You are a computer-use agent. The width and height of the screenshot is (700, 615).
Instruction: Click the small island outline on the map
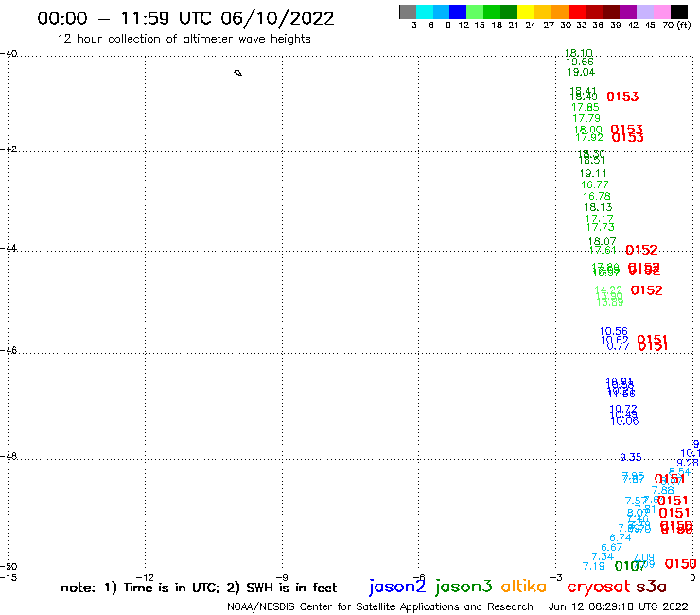tap(238, 73)
